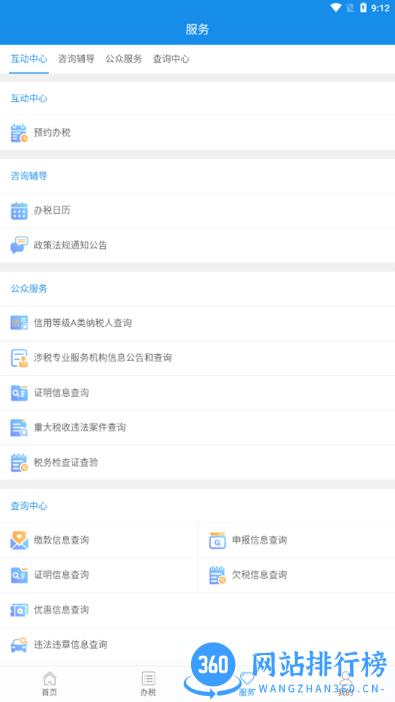
Task: Open 政策法规通知公告 entry text
Action: (x=70, y=245)
